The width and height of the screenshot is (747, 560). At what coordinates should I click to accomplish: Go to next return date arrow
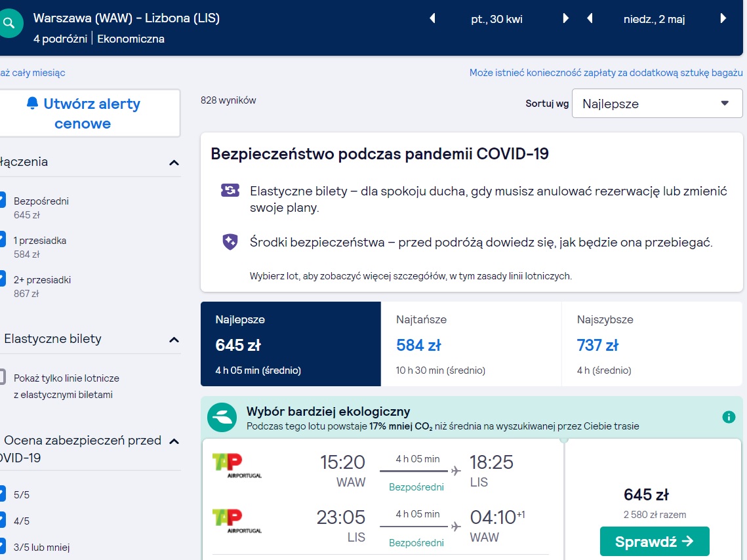click(x=723, y=18)
